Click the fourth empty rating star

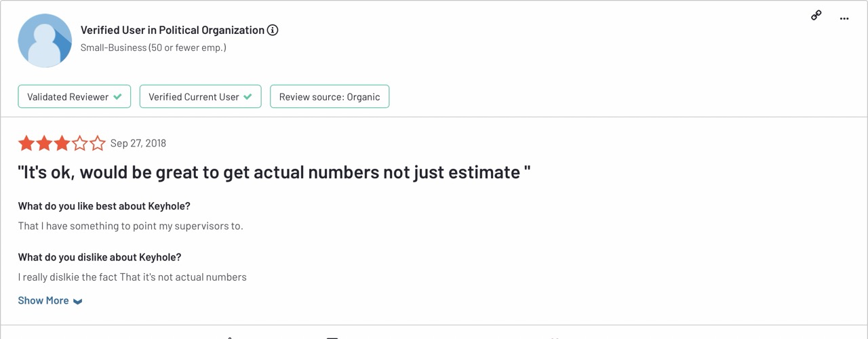pos(80,143)
